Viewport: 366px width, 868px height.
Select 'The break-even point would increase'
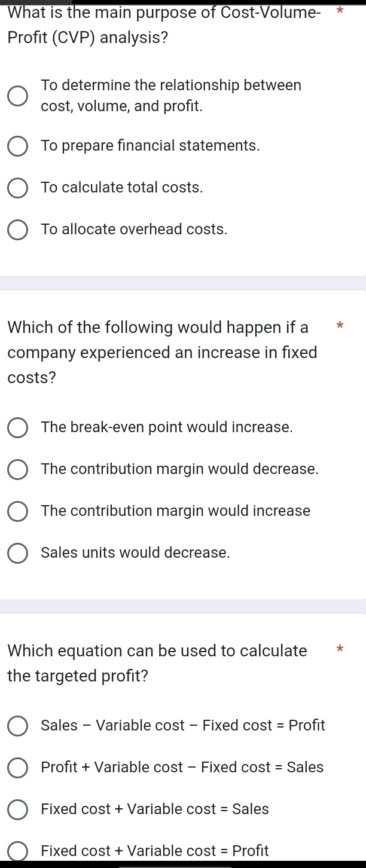[x=17, y=427]
